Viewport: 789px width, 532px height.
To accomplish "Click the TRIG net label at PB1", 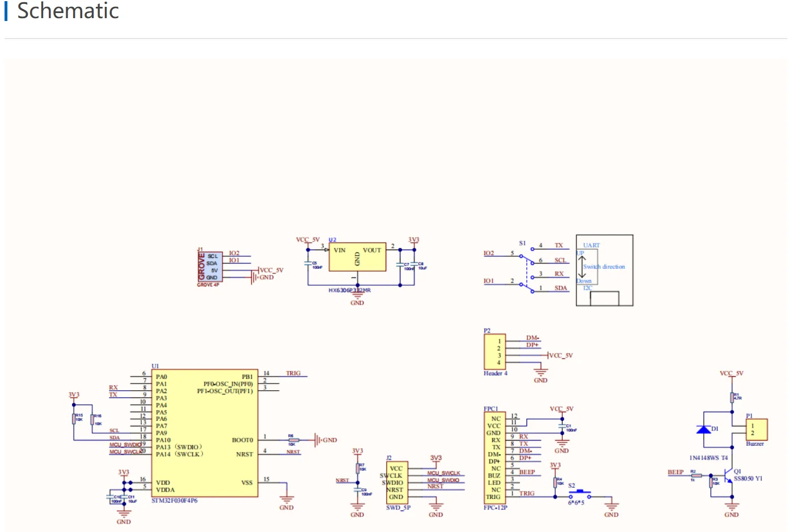I will pos(293,373).
